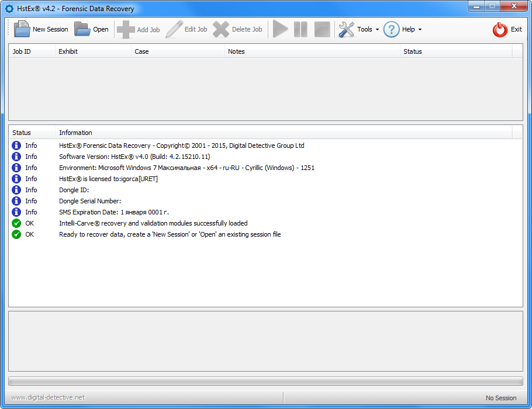Click the empty progress bar
This screenshot has height=409, width=532.
click(x=265, y=381)
